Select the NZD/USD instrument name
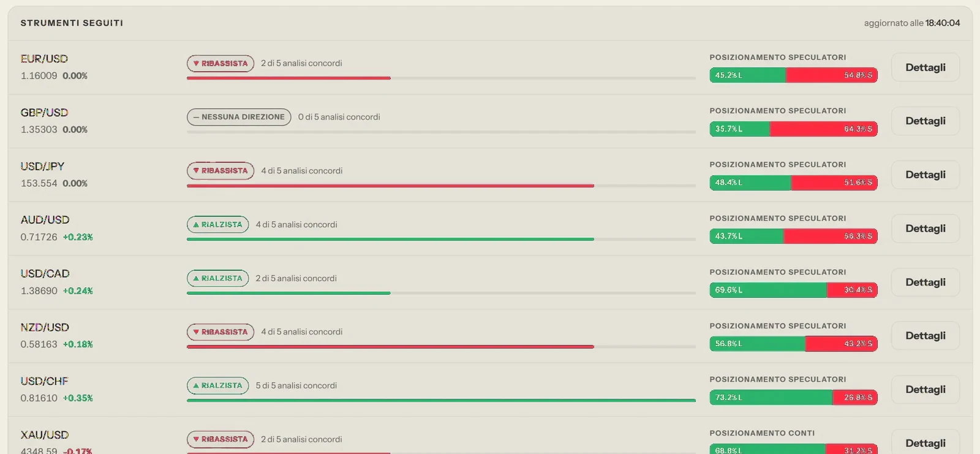 [45, 327]
